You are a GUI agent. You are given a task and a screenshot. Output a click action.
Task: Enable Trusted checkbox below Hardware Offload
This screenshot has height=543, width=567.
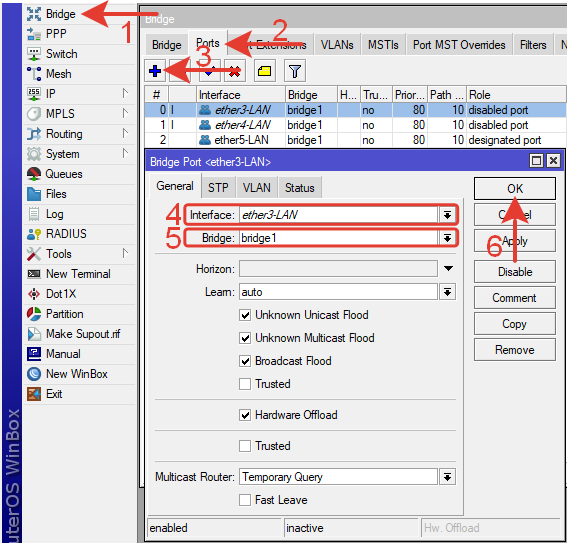[x=245, y=446]
